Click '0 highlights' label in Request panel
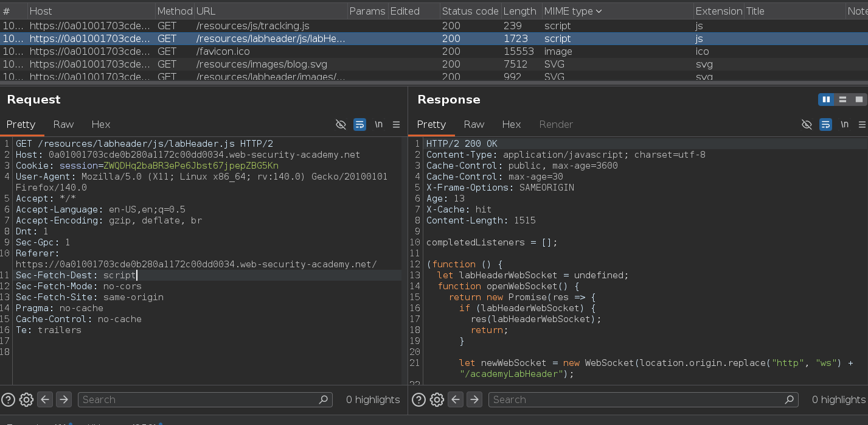 (373, 399)
